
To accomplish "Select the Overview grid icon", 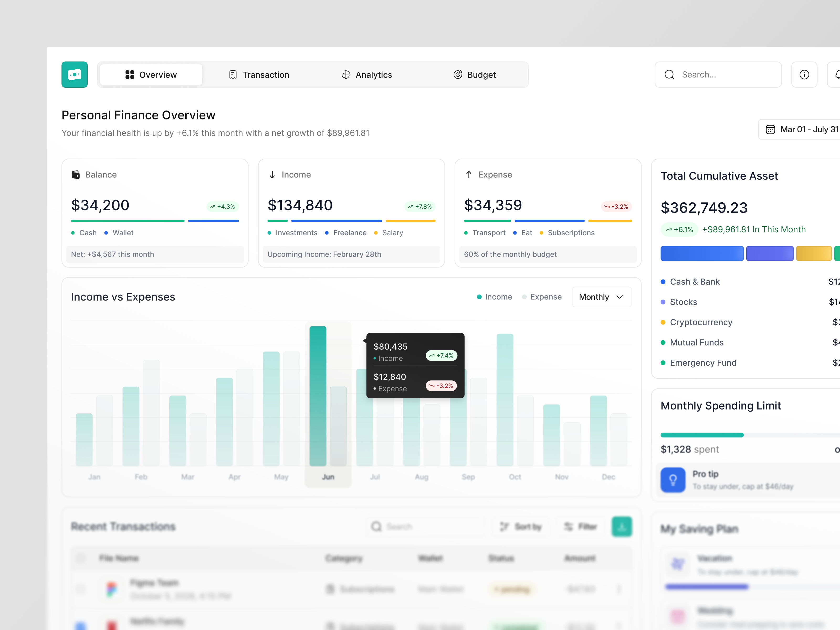I will [129, 75].
